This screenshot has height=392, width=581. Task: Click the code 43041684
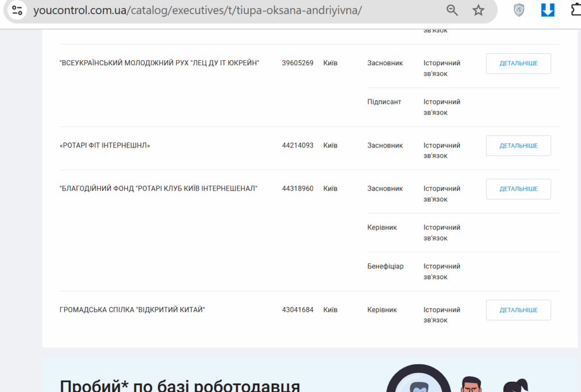point(297,310)
